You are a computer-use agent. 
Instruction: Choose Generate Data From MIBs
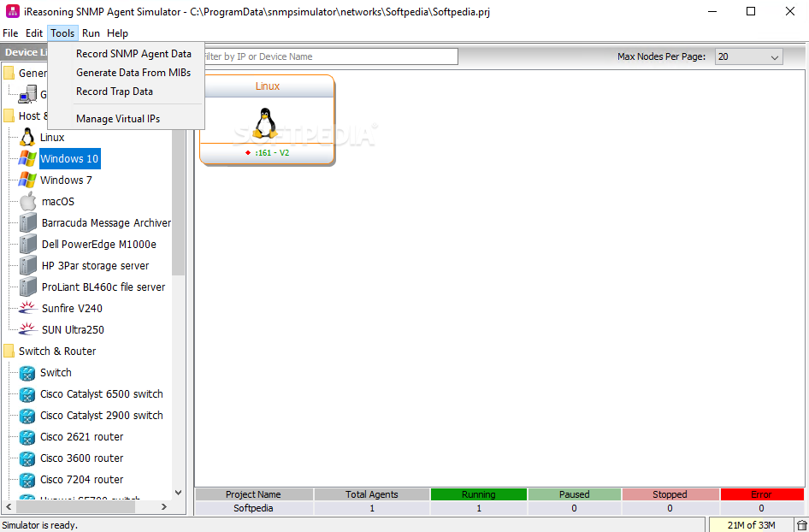tap(133, 73)
